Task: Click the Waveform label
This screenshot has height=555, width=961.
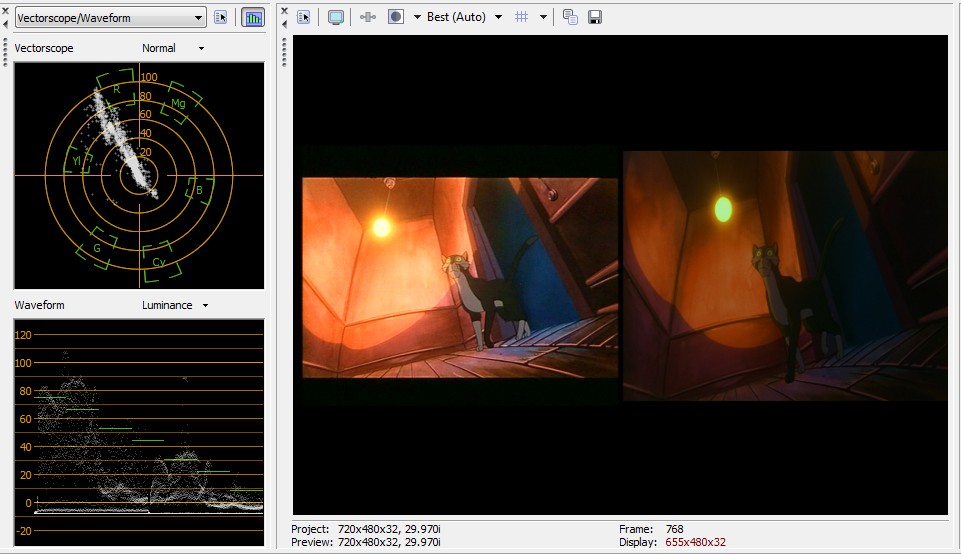Action: (x=39, y=305)
